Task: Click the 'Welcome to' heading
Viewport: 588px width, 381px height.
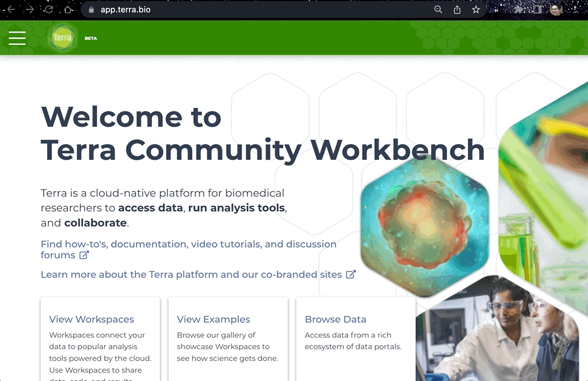Action: [x=131, y=117]
